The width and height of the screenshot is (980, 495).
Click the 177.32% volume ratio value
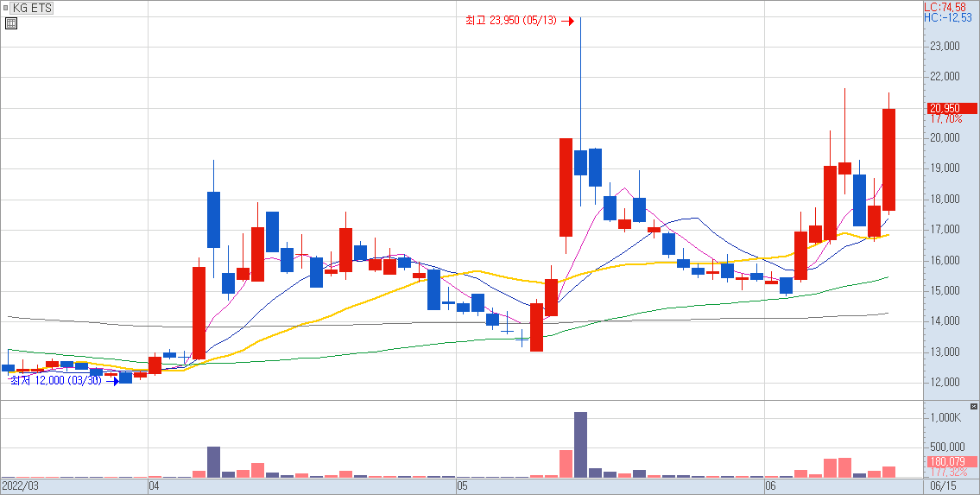948,472
